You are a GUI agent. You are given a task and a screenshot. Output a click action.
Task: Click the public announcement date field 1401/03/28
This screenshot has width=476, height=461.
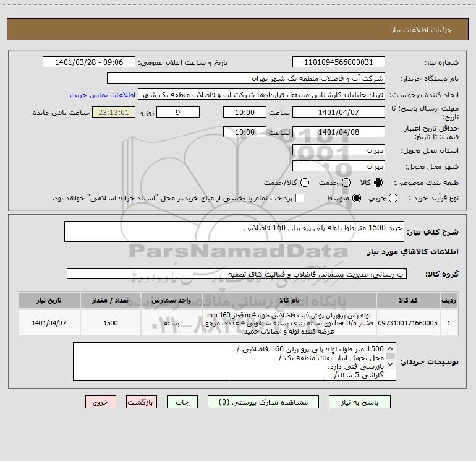[89, 62]
